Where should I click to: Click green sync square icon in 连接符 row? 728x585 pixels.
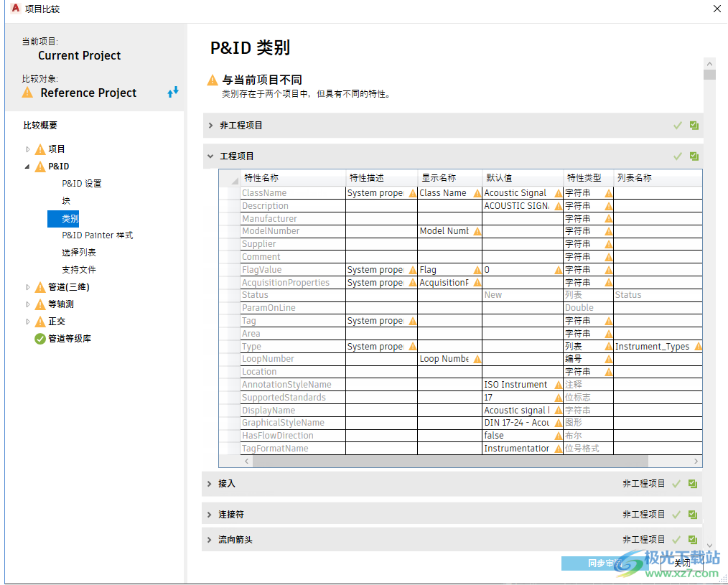click(693, 515)
